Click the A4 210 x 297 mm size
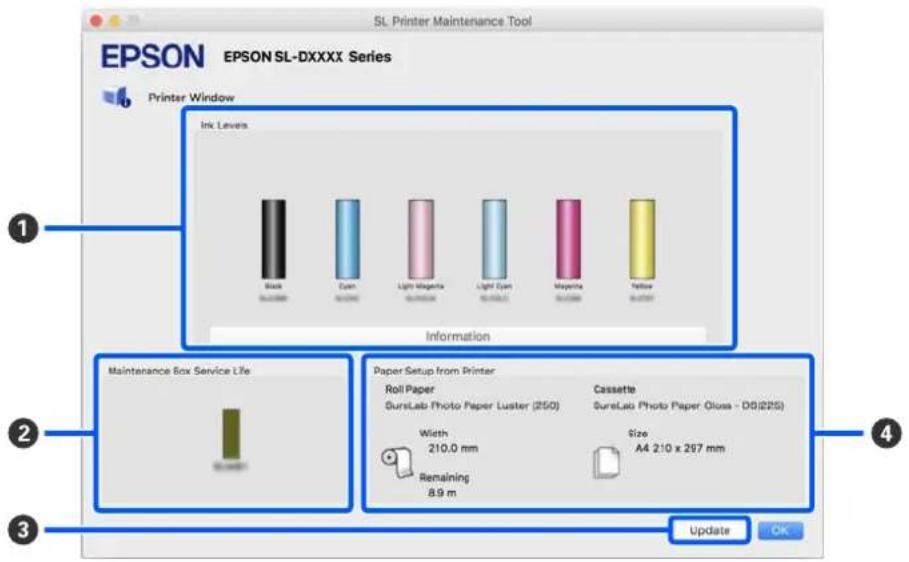This screenshot has height=562, width=909. [x=680, y=448]
